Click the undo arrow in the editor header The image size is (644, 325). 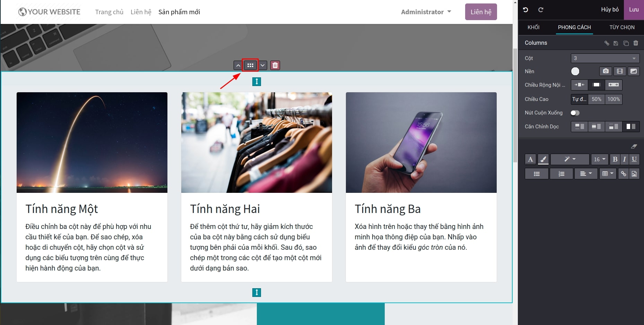525,10
